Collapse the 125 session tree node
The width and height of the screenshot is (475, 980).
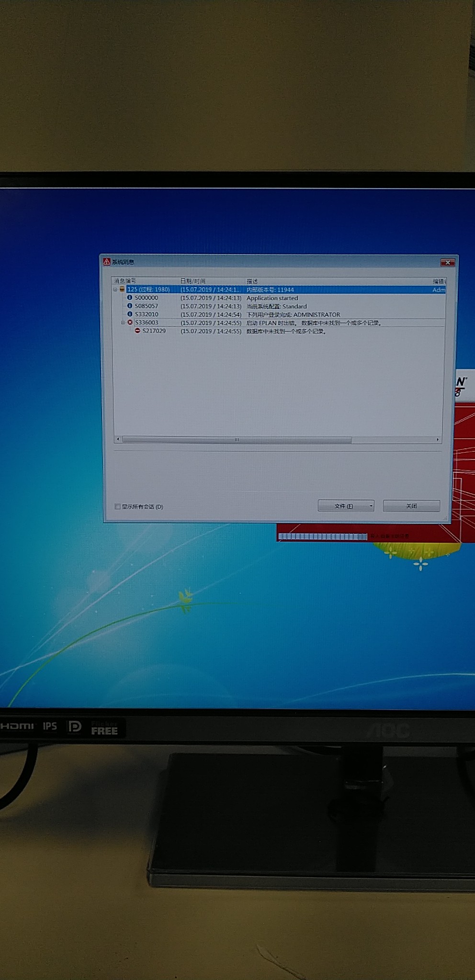(x=115, y=290)
